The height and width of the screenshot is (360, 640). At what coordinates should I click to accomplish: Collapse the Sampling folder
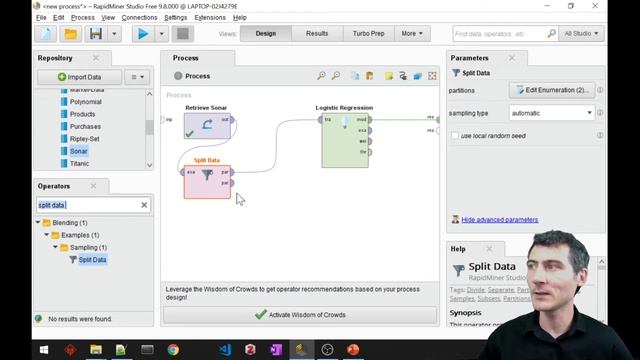point(55,247)
